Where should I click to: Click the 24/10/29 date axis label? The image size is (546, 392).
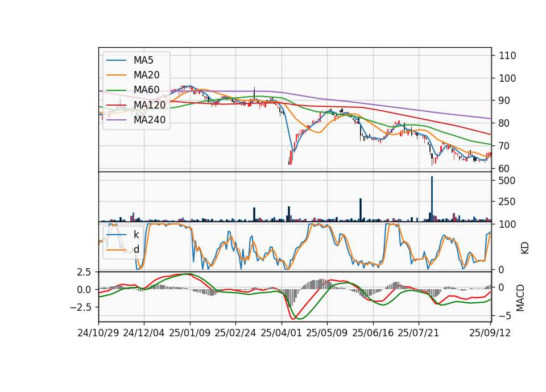pos(98,333)
